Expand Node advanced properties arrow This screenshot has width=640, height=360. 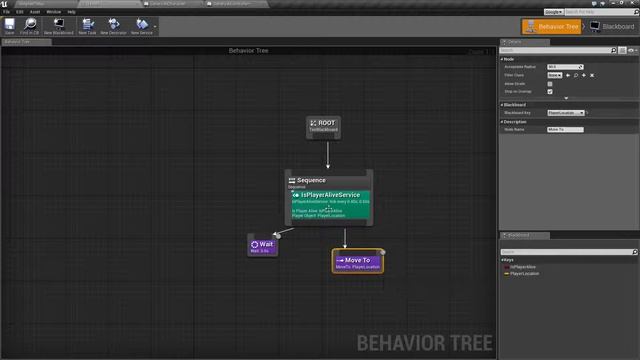[x=566, y=98]
